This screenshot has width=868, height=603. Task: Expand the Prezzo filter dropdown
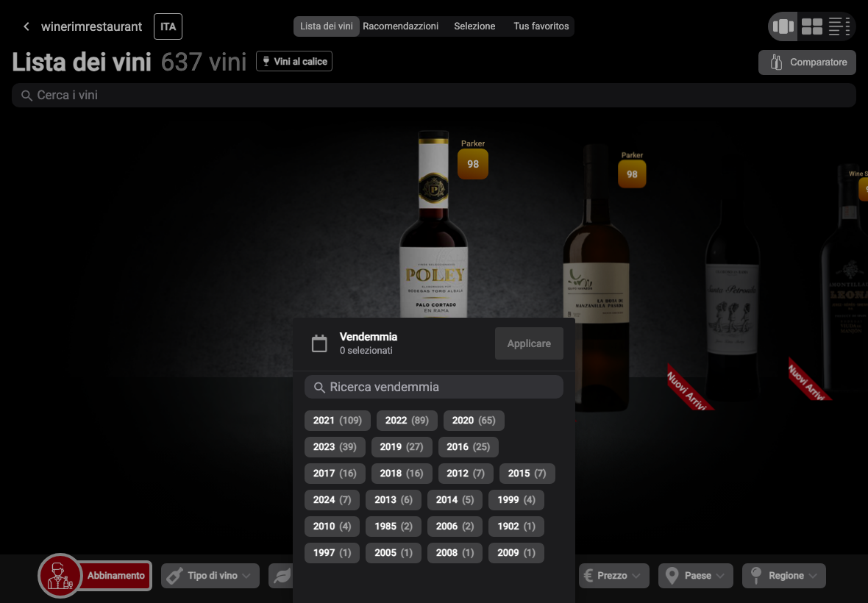tap(614, 576)
